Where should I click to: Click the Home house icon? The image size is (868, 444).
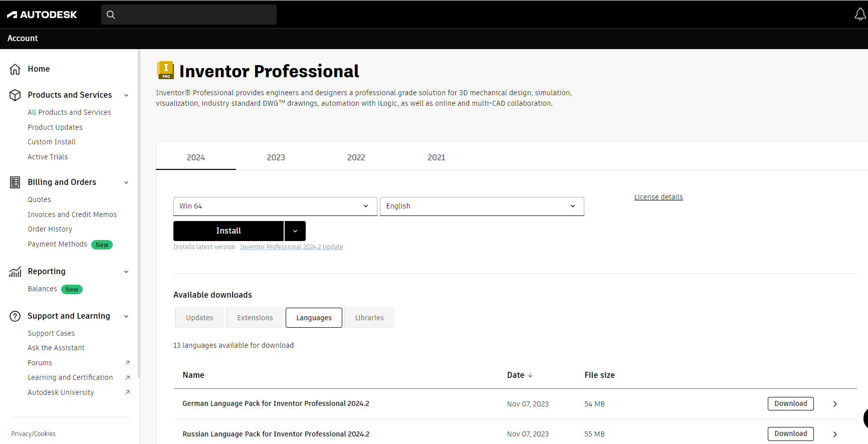[15, 69]
